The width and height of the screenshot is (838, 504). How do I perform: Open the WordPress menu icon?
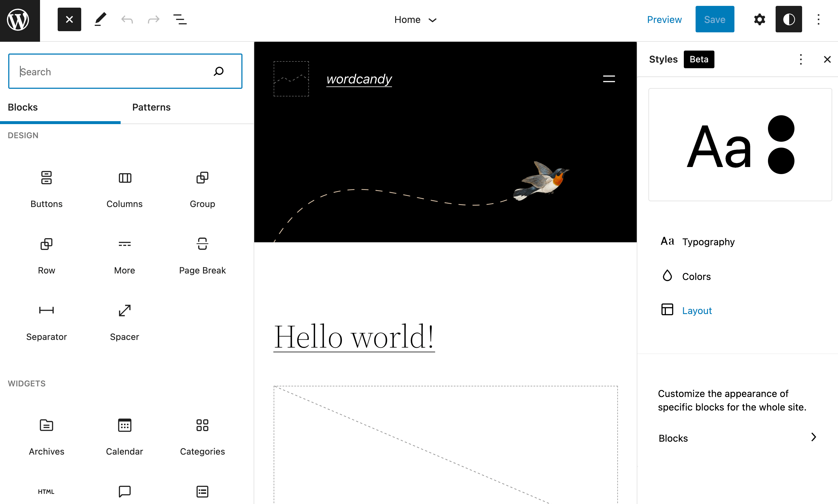(x=20, y=20)
